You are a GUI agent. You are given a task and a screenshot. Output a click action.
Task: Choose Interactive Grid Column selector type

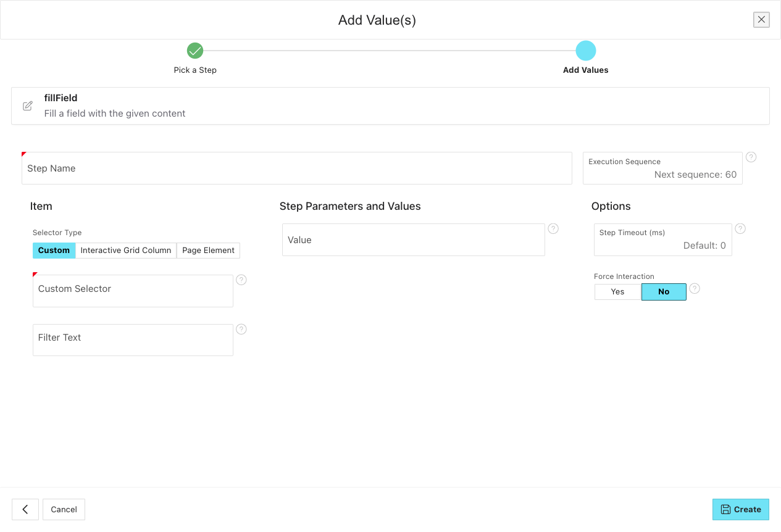[126, 251]
